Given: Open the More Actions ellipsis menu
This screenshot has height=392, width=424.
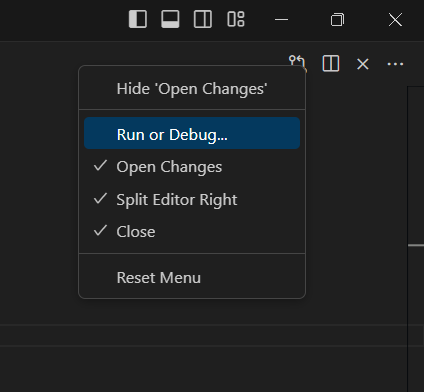Looking at the screenshot, I should (395, 64).
